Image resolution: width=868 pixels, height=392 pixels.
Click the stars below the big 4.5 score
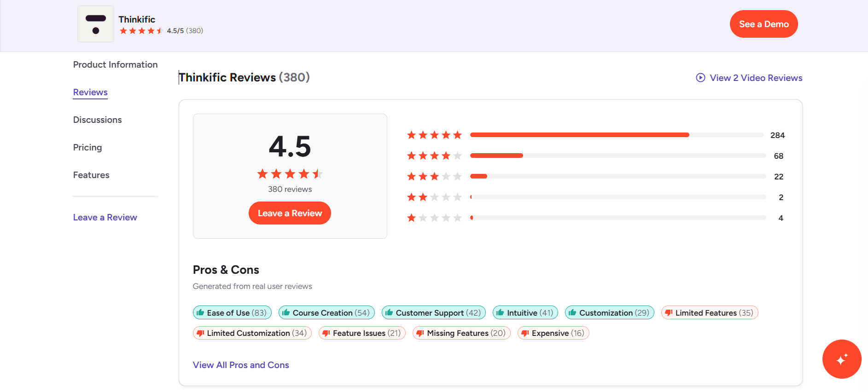point(290,174)
